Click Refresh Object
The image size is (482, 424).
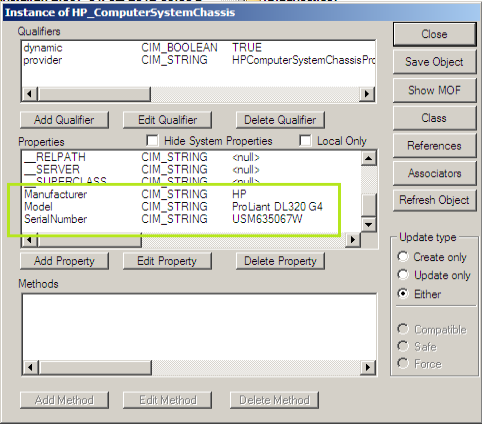(x=434, y=200)
